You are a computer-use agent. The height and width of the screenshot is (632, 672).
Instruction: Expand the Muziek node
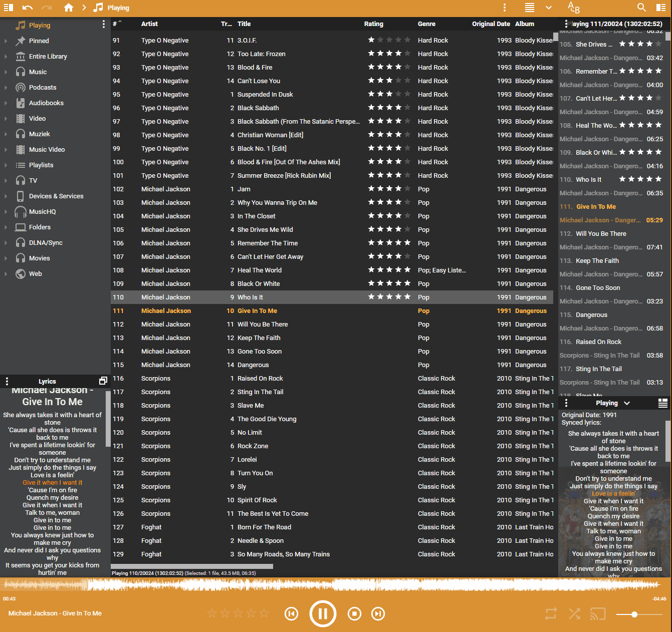[6, 134]
